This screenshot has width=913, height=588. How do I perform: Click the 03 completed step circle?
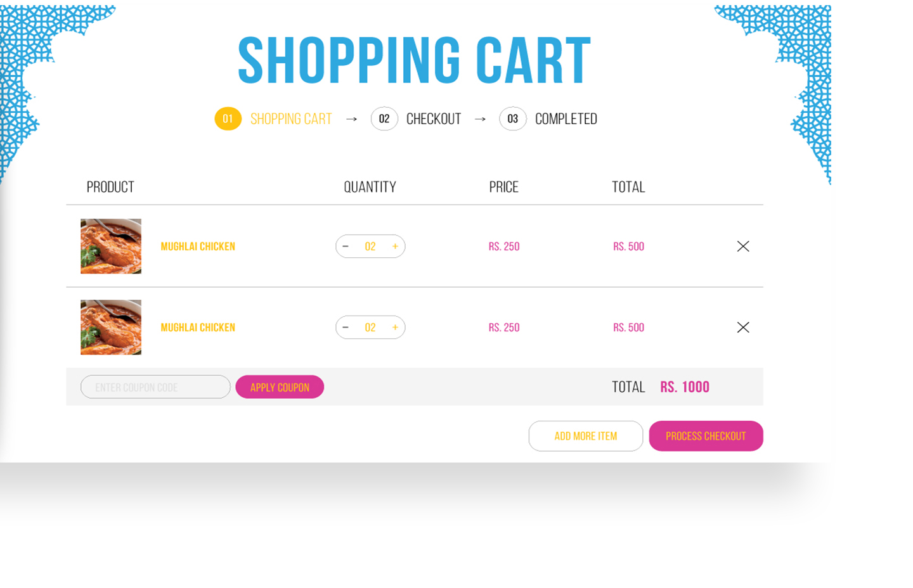[x=513, y=118]
